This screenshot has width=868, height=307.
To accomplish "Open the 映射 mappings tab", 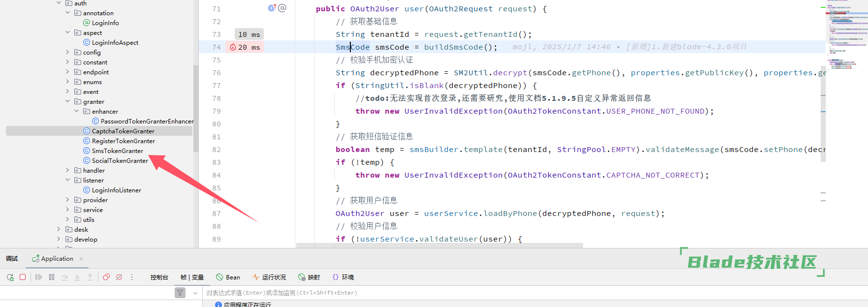I will pyautogui.click(x=309, y=277).
